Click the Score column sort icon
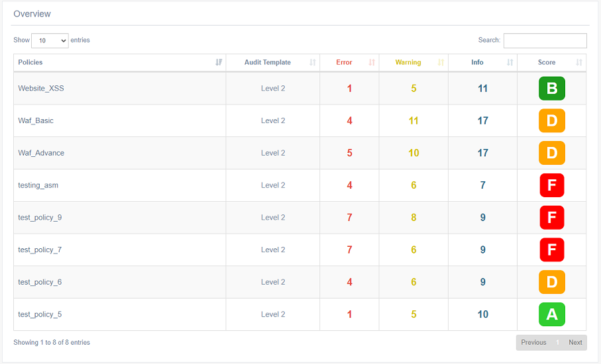Screen dimensions: 601x364 click(x=579, y=62)
